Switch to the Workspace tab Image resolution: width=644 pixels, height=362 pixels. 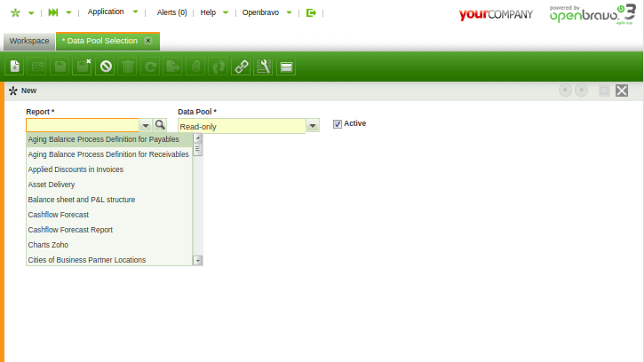(x=29, y=41)
